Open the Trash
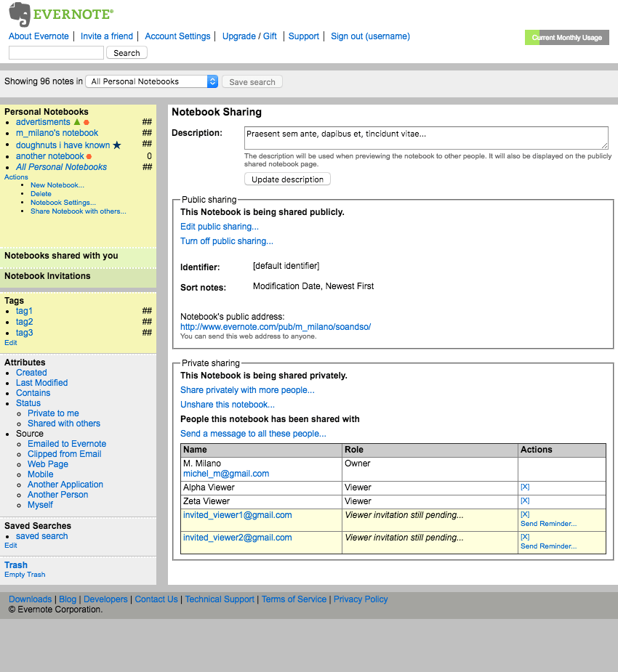 [16, 565]
